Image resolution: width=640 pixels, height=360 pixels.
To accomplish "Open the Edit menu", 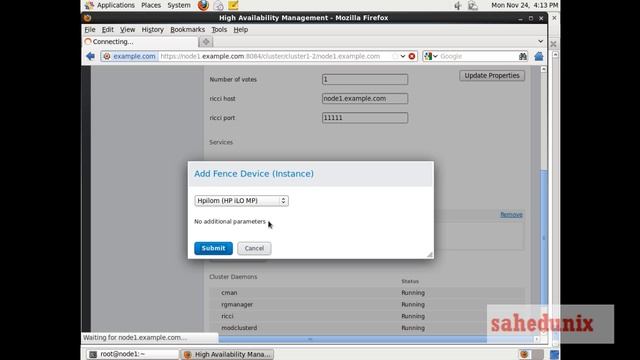I will coord(108,29).
